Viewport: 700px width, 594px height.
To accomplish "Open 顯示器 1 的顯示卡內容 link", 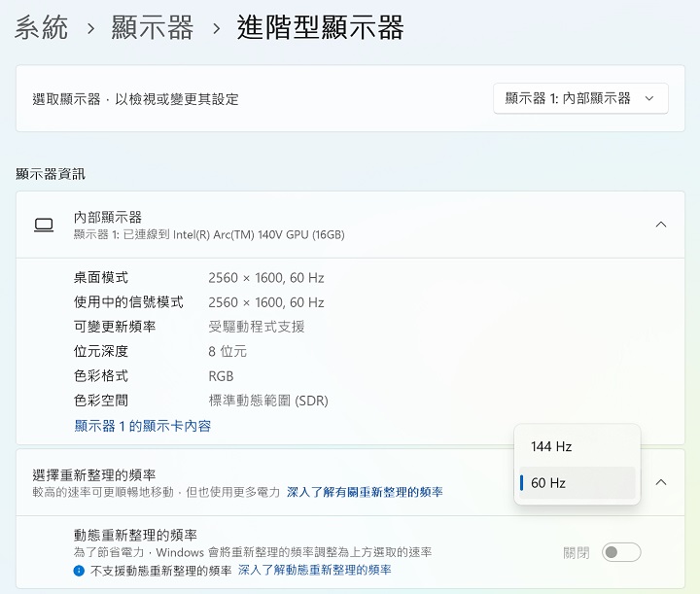I will click(x=142, y=426).
